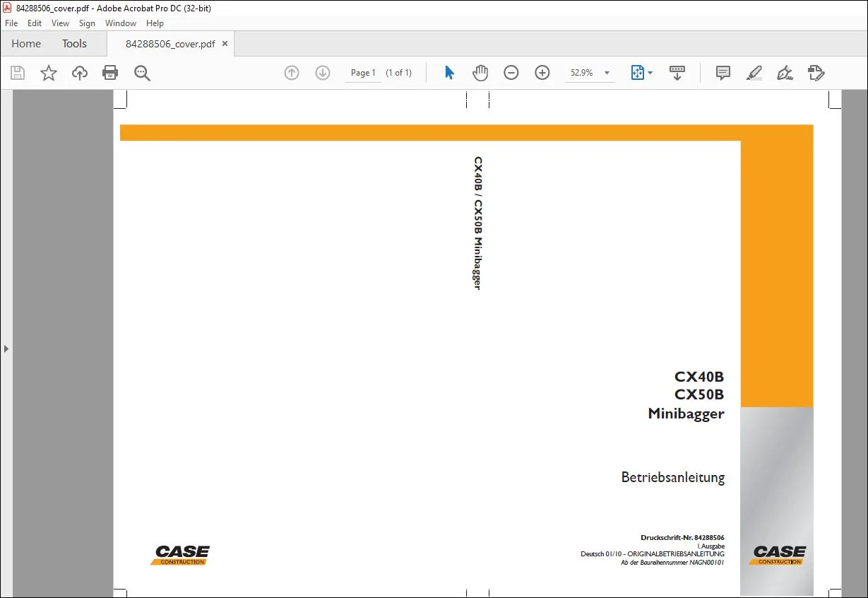The image size is (868, 598).
Task: Click the vertical 'CX40B / CX50B Minibagger' spine text
Action: coord(478,223)
